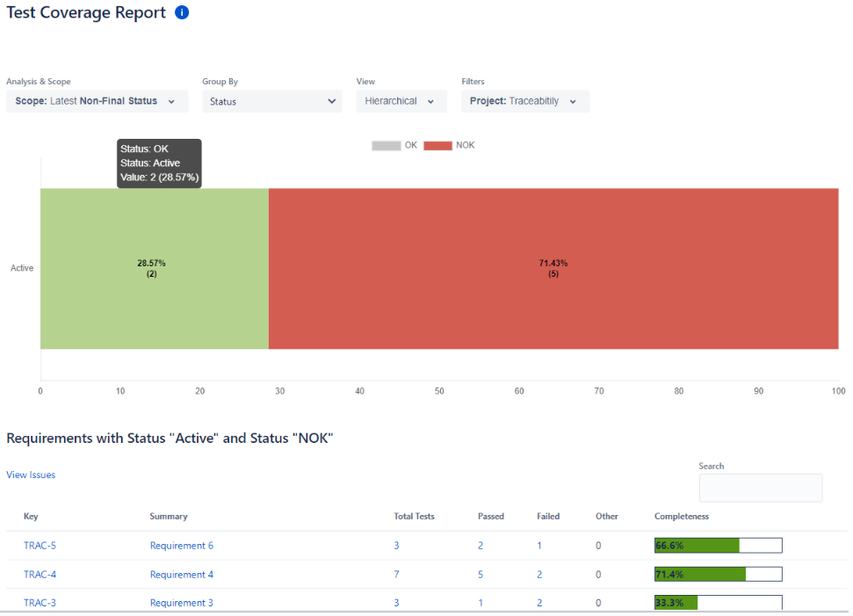Open the Requirement 3 summary link
853x616 pixels.
pos(182,603)
